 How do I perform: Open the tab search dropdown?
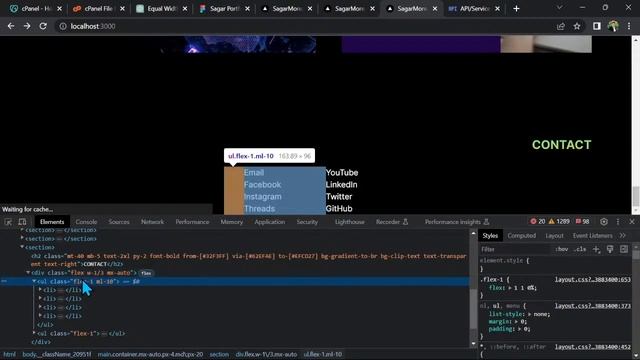tap(560, 8)
